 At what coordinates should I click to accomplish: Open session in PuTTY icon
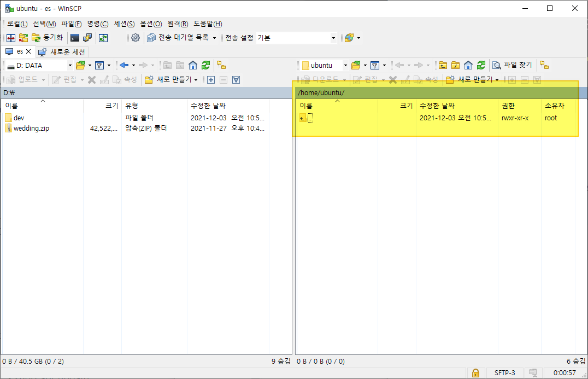tap(87, 38)
